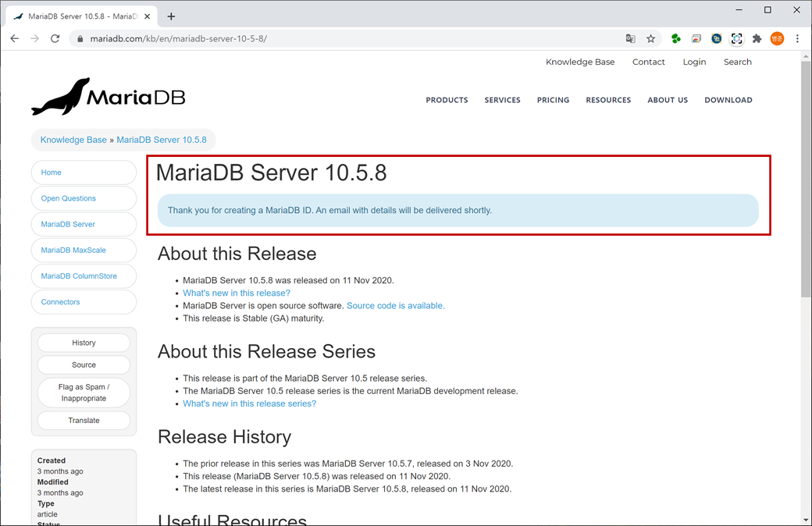This screenshot has width=812, height=526.
Task: Reload the current page
Action: click(x=55, y=38)
